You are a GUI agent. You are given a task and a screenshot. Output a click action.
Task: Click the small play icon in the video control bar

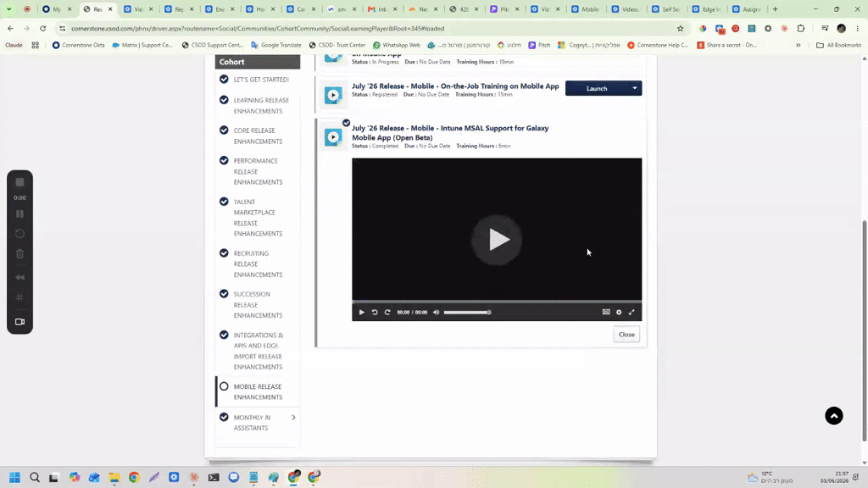(361, 312)
